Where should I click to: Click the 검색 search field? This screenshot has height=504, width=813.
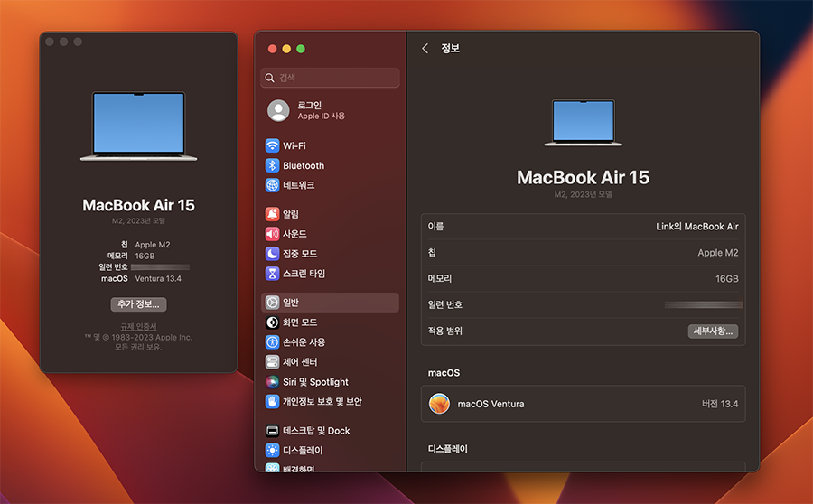click(331, 78)
